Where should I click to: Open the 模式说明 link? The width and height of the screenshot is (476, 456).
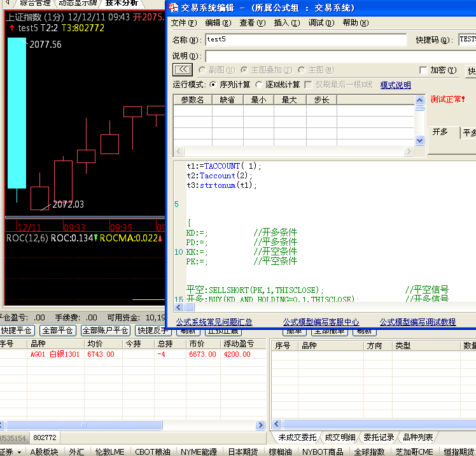tap(395, 85)
